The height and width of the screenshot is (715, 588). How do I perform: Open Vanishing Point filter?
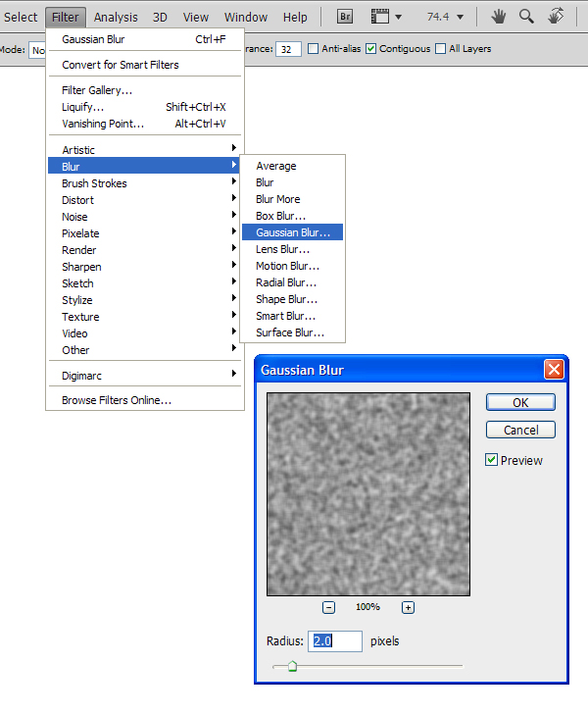tap(145, 124)
